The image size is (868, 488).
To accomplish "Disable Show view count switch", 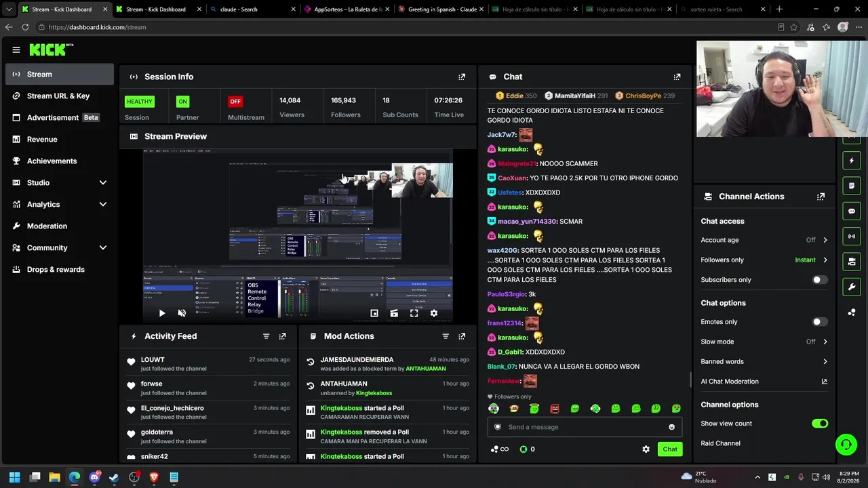I will (x=820, y=424).
